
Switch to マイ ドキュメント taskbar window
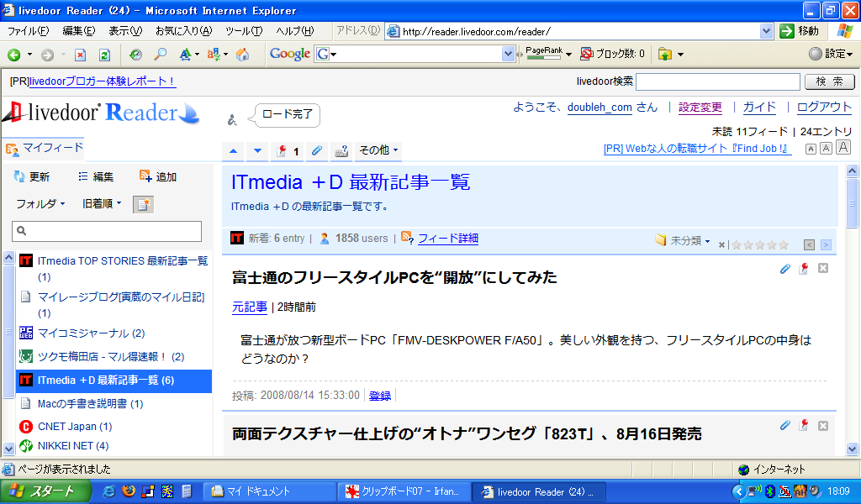click(x=269, y=491)
